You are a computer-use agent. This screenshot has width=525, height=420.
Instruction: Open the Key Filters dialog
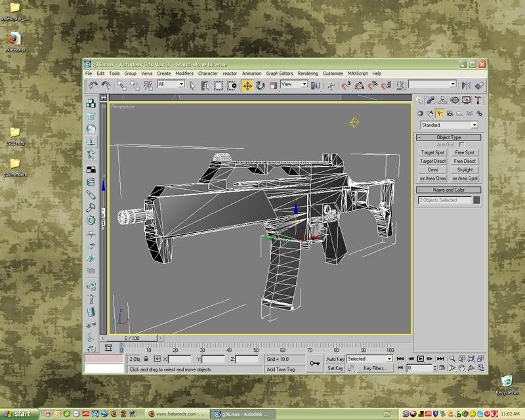point(375,368)
